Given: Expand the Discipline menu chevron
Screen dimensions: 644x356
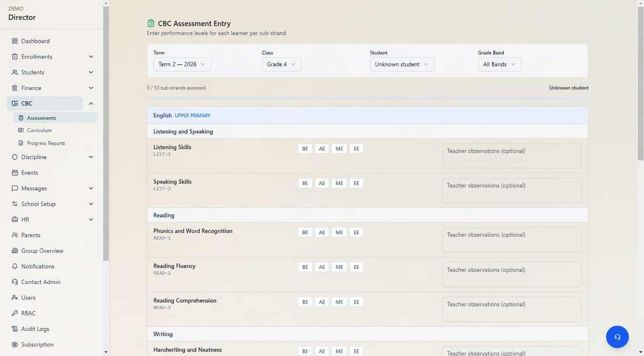Looking at the screenshot, I should [91, 157].
